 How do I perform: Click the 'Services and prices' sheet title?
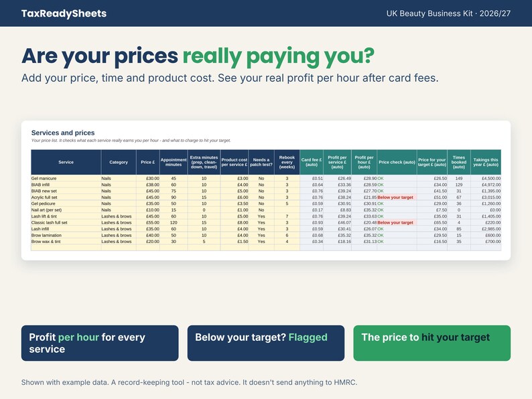point(63,133)
